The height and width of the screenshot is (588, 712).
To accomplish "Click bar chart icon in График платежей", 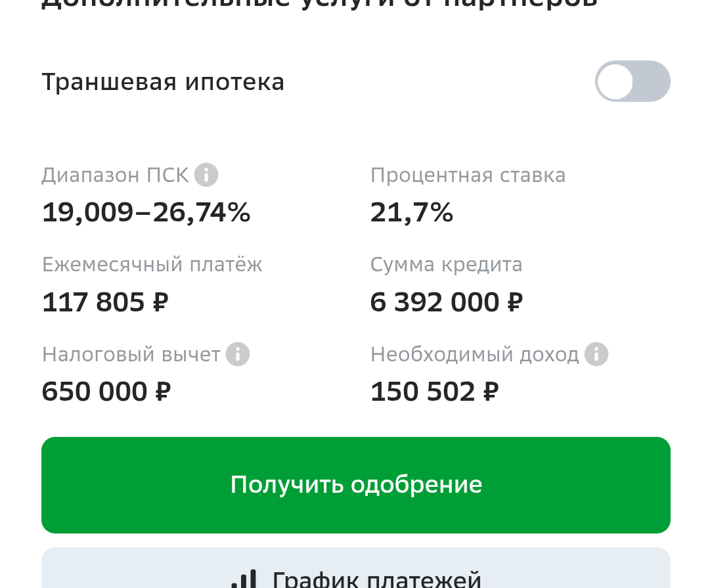I will tap(244, 579).
